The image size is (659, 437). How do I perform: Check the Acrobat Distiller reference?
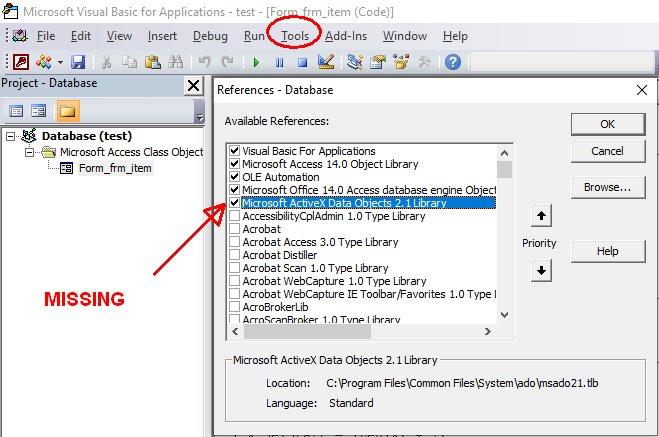[x=235, y=255]
